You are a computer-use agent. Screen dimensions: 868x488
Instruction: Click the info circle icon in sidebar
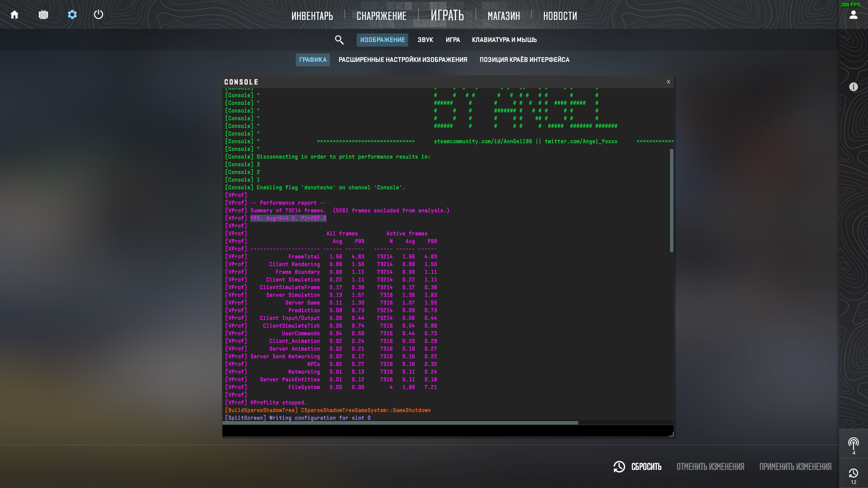tap(853, 87)
